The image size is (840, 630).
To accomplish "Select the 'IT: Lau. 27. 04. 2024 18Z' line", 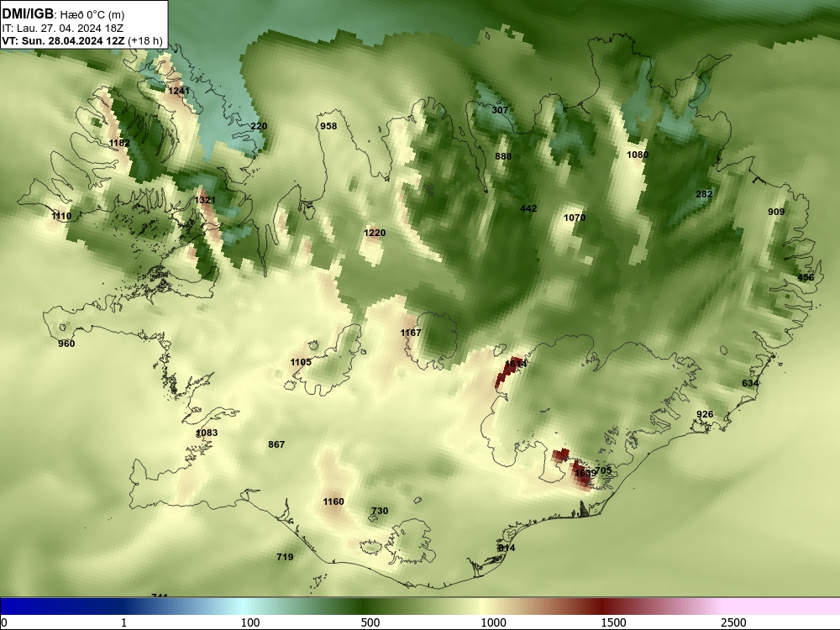I will click(63, 29).
